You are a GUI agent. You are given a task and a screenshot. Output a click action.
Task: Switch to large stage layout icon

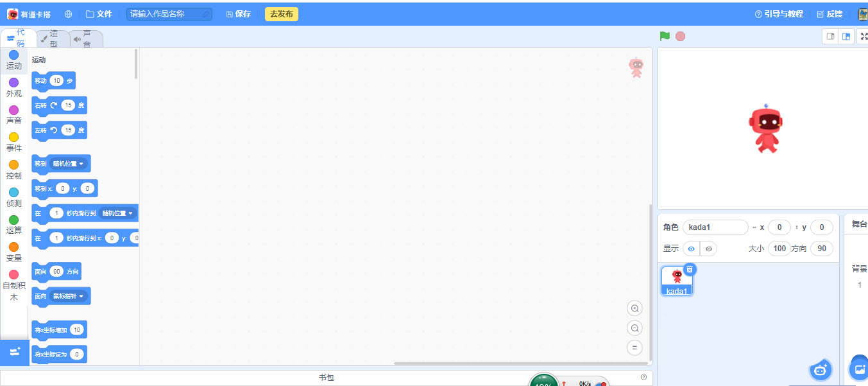click(x=846, y=37)
